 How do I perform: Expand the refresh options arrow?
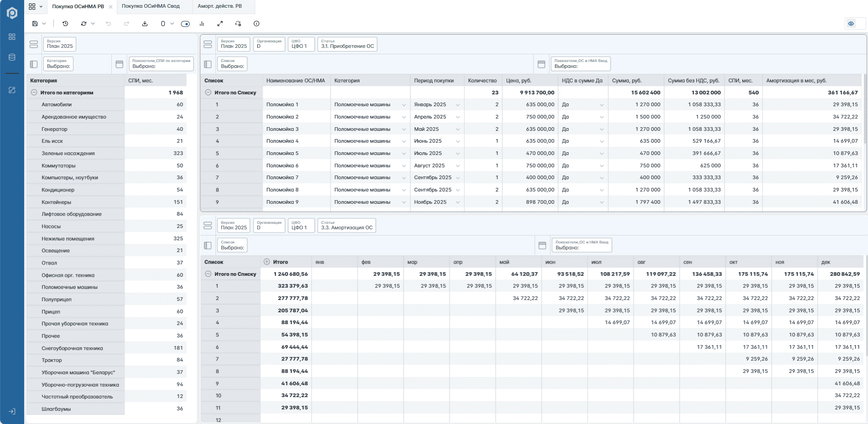tap(93, 24)
